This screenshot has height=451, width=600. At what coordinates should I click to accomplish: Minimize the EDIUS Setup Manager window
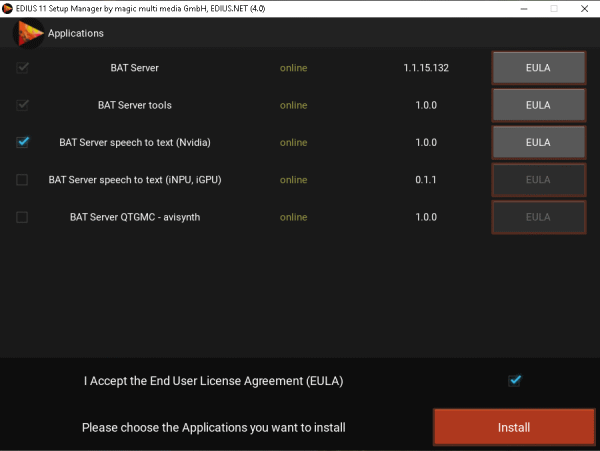[524, 8]
